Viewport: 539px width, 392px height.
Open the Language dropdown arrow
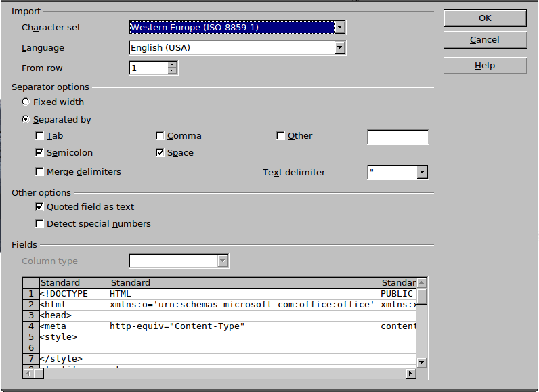point(339,48)
